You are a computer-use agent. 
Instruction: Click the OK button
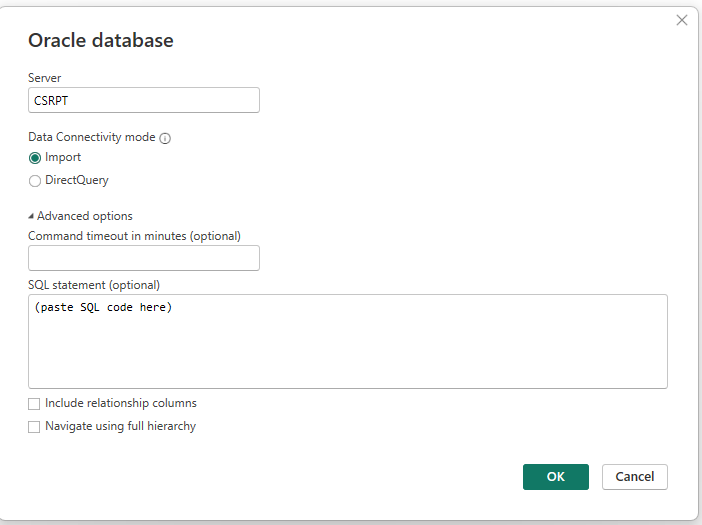pyautogui.click(x=556, y=477)
